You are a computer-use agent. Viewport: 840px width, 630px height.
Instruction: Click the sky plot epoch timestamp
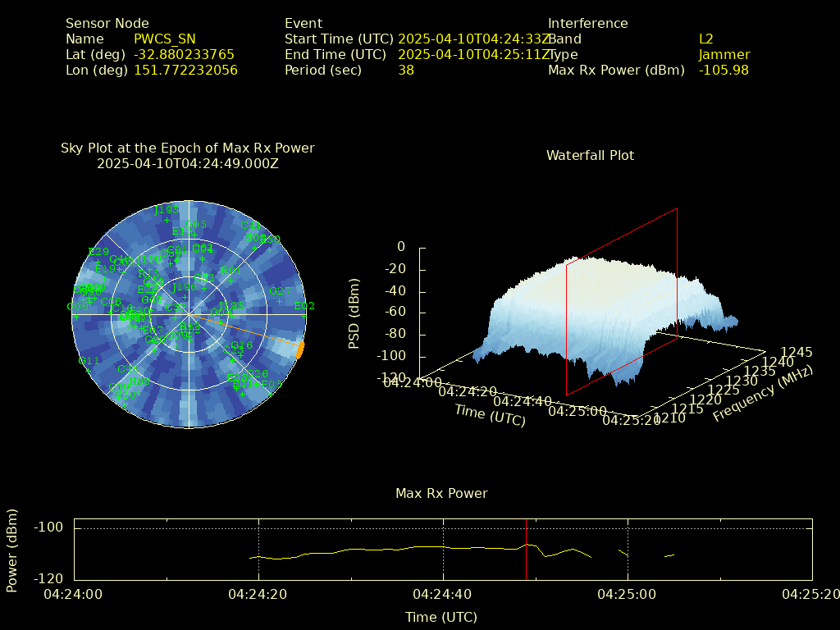(x=187, y=163)
